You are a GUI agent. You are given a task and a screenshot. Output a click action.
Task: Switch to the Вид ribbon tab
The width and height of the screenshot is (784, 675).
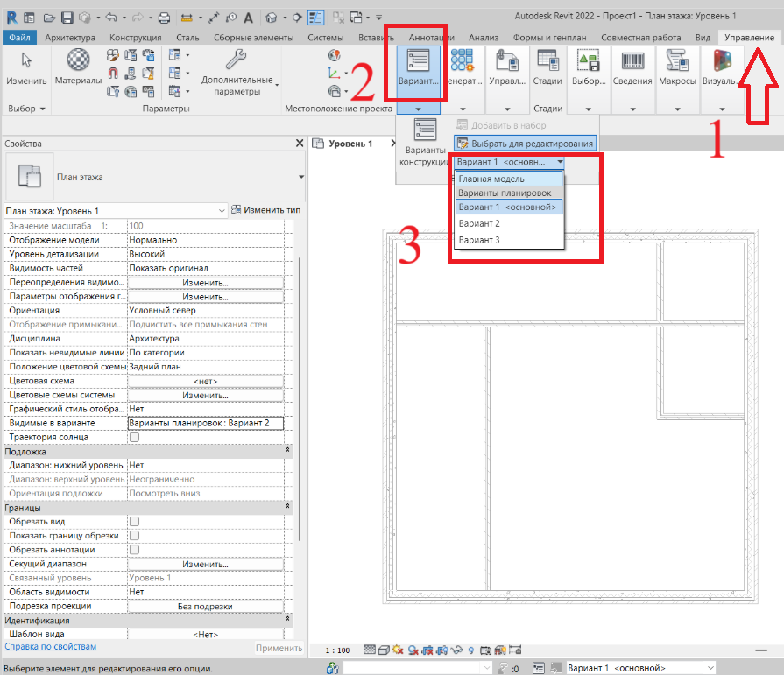click(703, 38)
